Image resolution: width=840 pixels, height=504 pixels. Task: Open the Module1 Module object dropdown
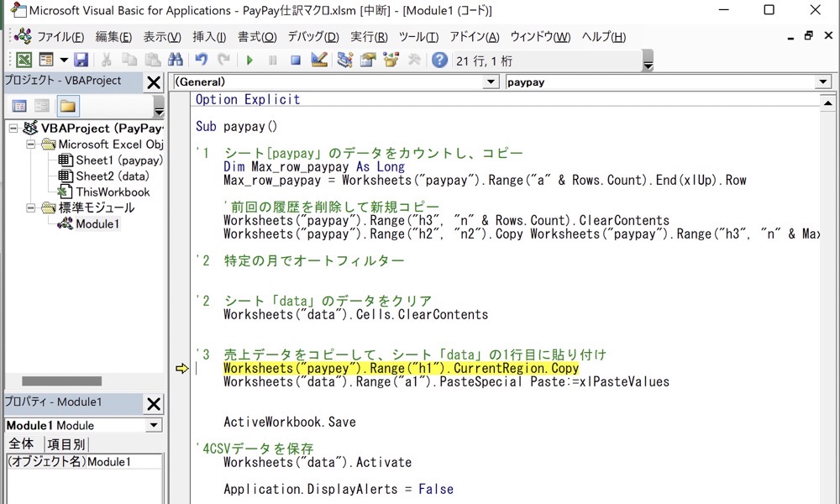154,425
